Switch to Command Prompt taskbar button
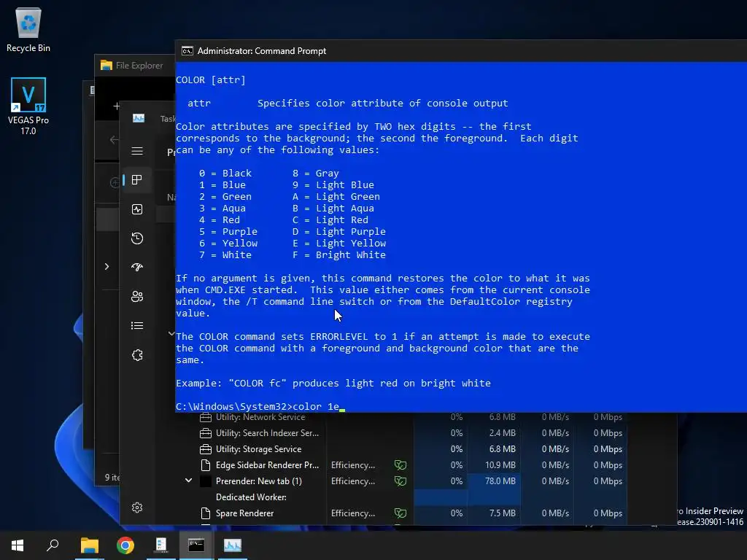This screenshot has width=747, height=560. (196, 545)
